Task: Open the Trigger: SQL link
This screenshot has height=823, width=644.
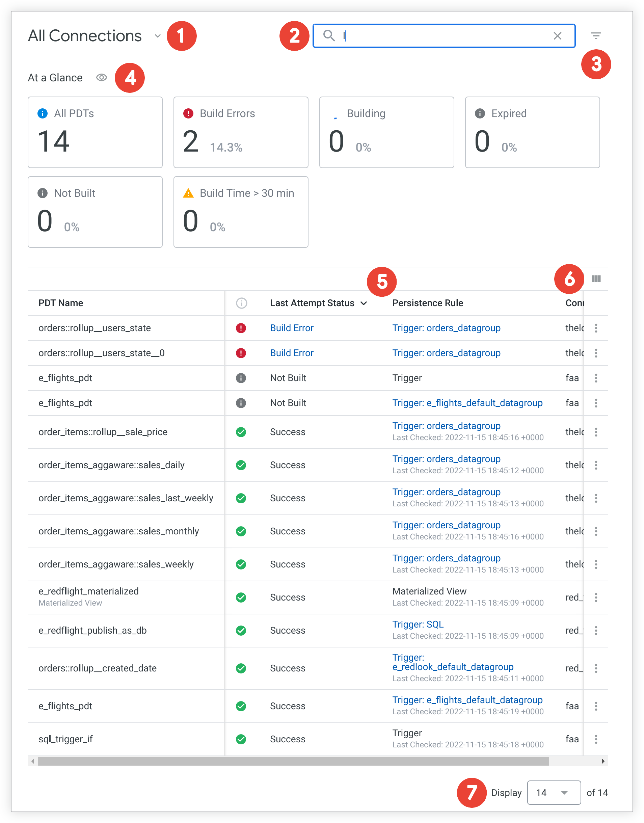Action: (418, 624)
